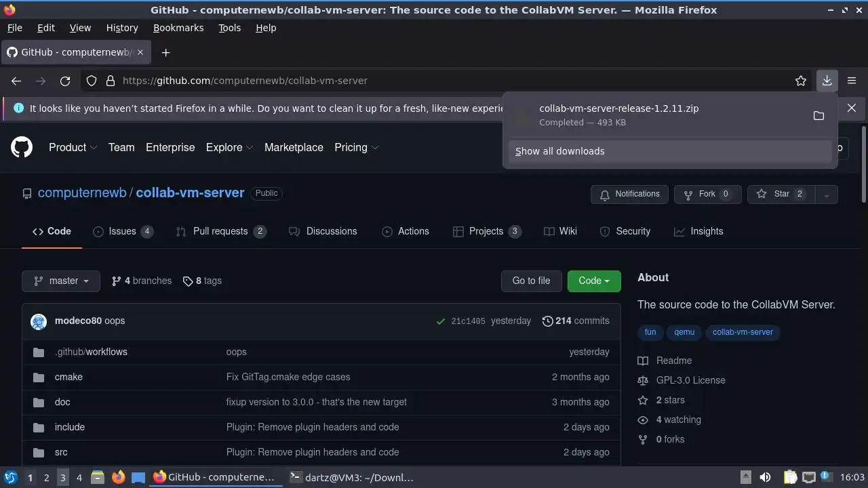Open the Bookmarks menu
This screenshot has height=488, width=868.
178,28
